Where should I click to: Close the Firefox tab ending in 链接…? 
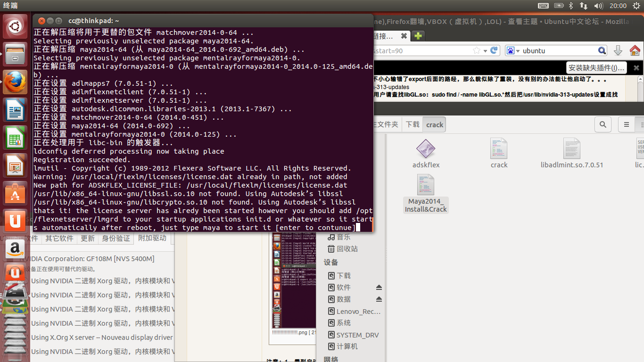404,36
